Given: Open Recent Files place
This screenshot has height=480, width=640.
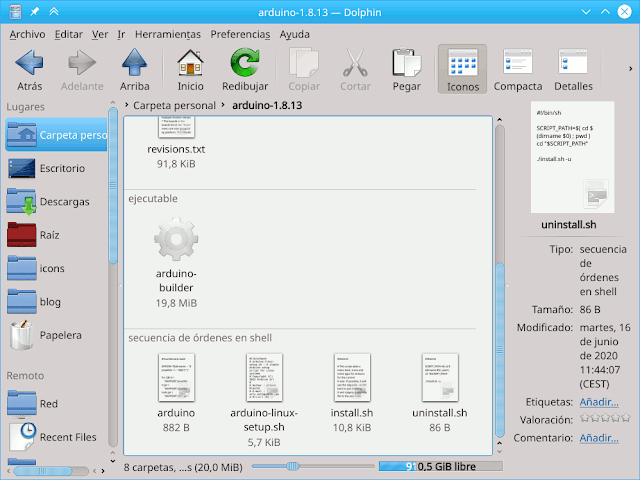Looking at the screenshot, I should point(56,437).
